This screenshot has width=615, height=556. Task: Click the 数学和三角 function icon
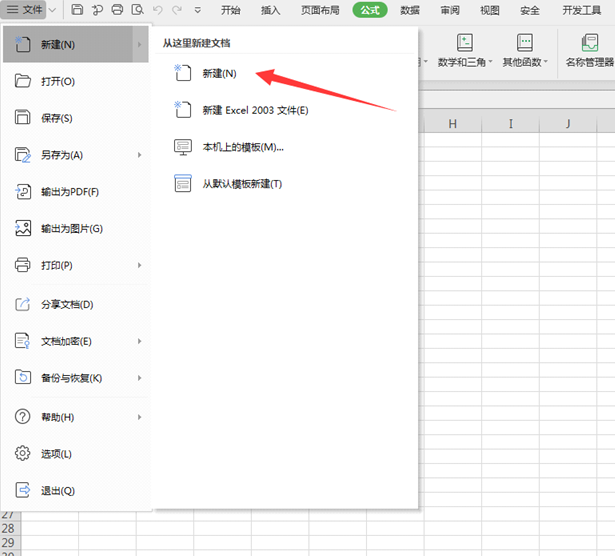coord(465,42)
